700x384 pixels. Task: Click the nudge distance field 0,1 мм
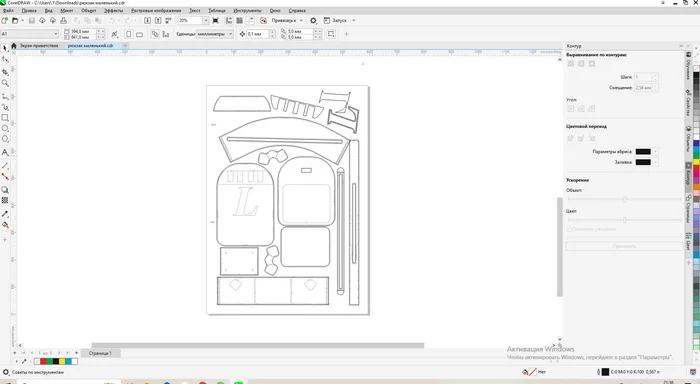click(258, 34)
